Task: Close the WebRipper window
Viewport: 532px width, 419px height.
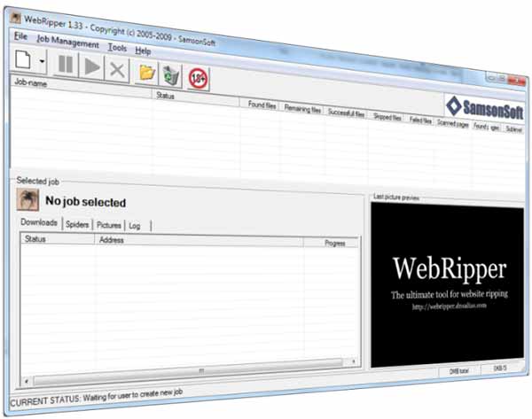Action: point(518,81)
